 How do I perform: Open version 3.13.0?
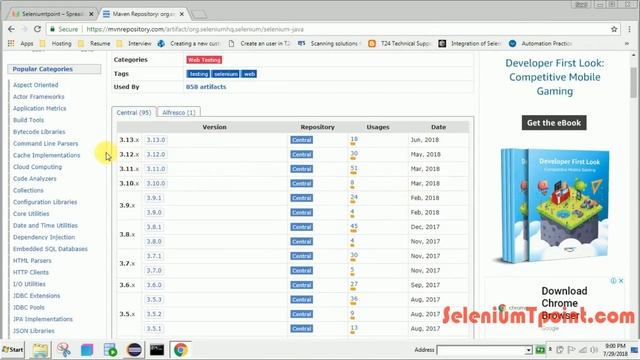pos(156,140)
